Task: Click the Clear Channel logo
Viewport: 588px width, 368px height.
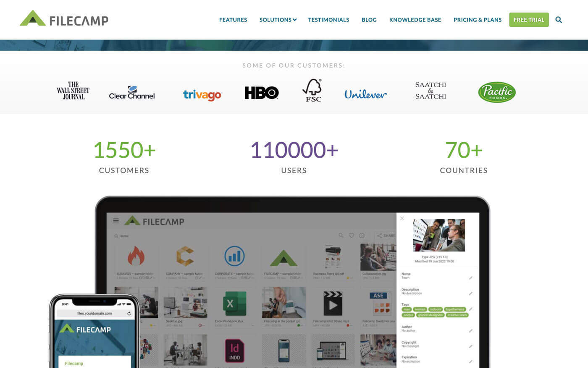Action: [x=132, y=93]
